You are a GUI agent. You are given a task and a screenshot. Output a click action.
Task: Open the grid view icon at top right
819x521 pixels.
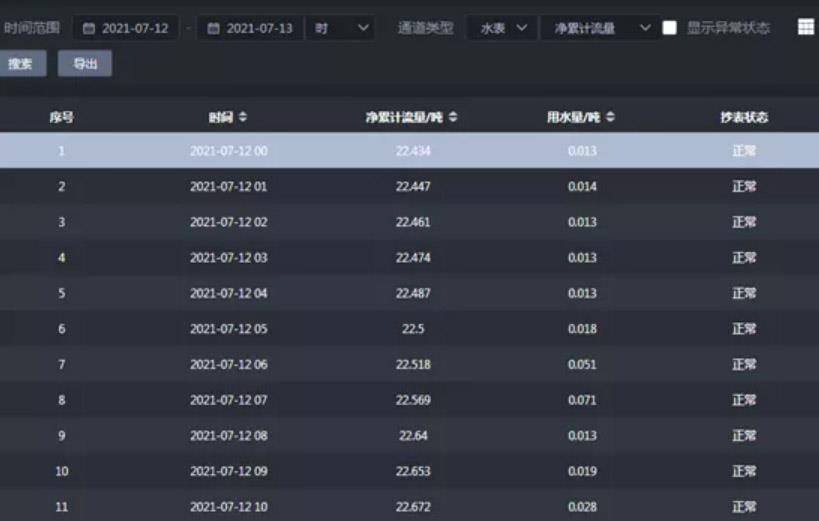[806, 27]
